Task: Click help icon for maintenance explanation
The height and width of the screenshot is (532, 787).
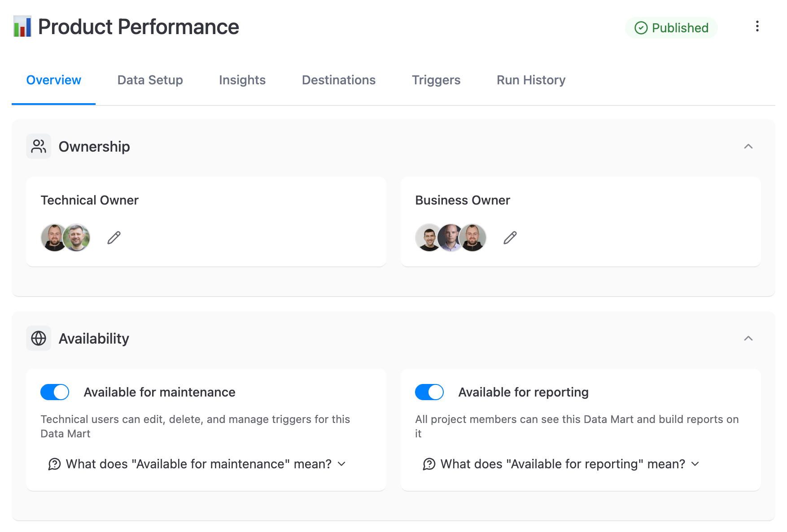Action: [54, 464]
